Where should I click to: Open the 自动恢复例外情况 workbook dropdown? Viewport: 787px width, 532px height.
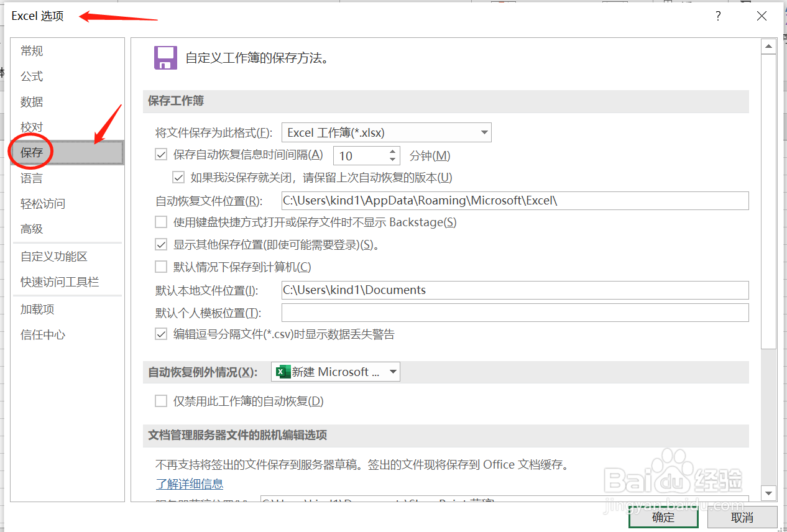pyautogui.click(x=336, y=372)
